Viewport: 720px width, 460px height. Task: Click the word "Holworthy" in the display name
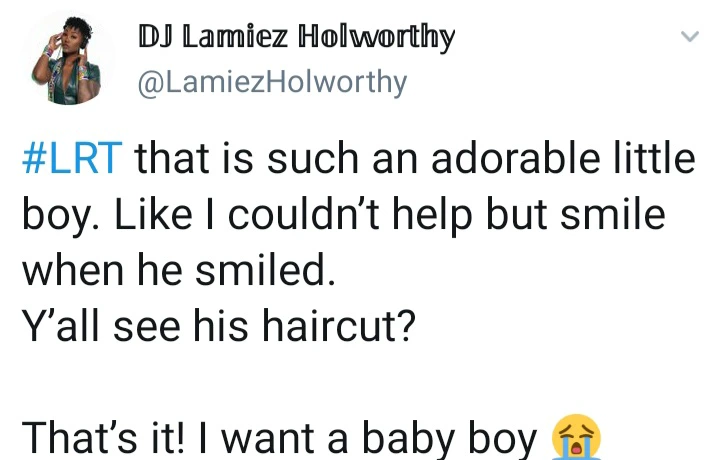click(377, 37)
